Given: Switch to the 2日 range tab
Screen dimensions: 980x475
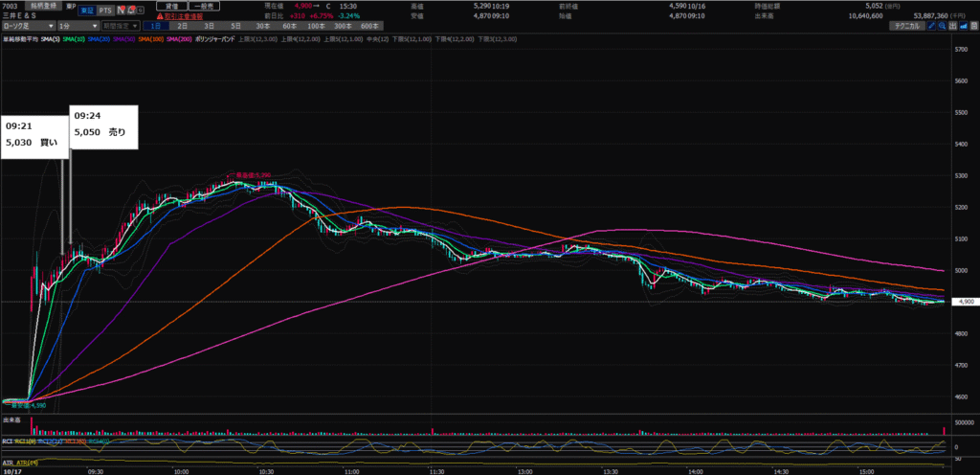Looking at the screenshot, I should pos(185,27).
